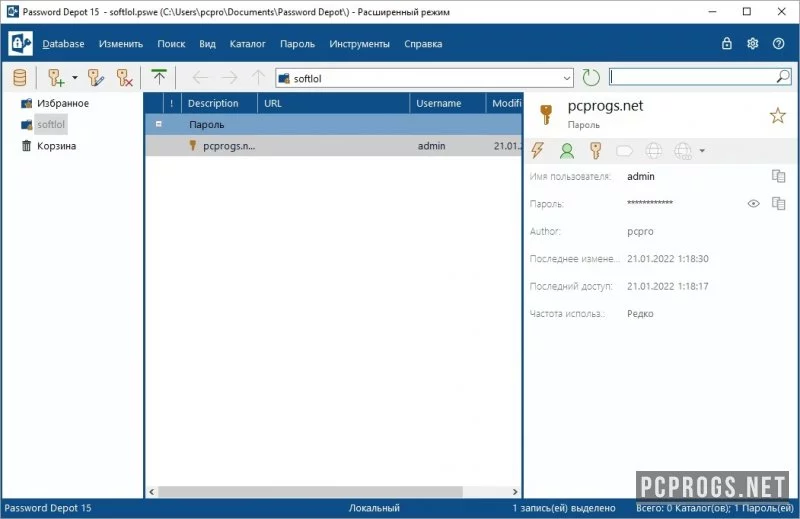Click the horizontal scrollbar left arrow

(x=152, y=492)
